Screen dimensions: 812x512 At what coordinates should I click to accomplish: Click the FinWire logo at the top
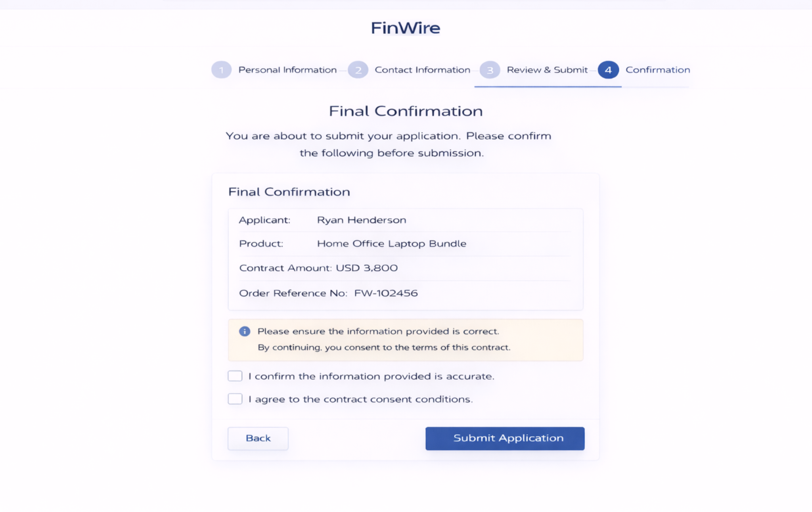tap(405, 27)
